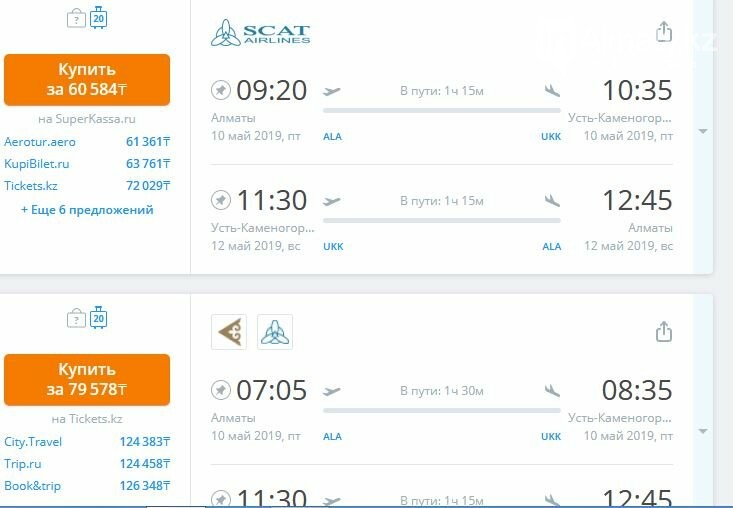Click the Купить за 79 578 button
This screenshot has width=733, height=508.
(87, 379)
